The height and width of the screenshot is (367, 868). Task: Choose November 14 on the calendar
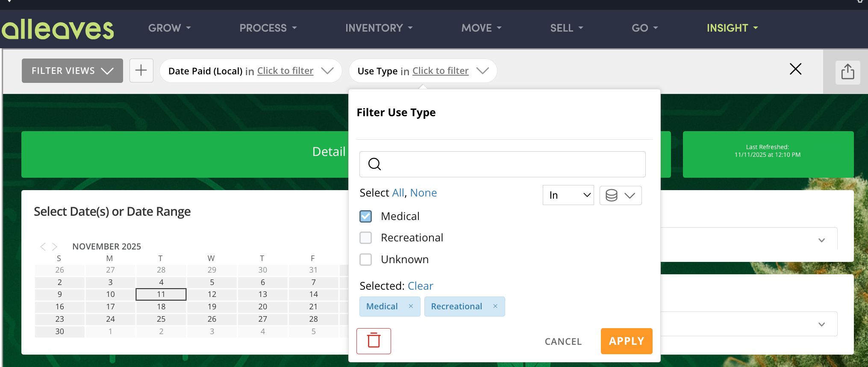point(314,294)
